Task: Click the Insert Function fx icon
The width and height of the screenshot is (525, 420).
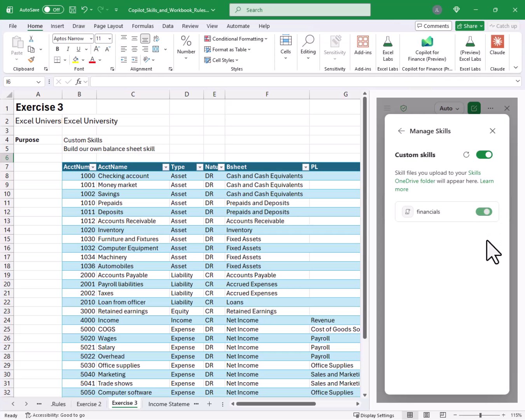Action: pos(79,82)
